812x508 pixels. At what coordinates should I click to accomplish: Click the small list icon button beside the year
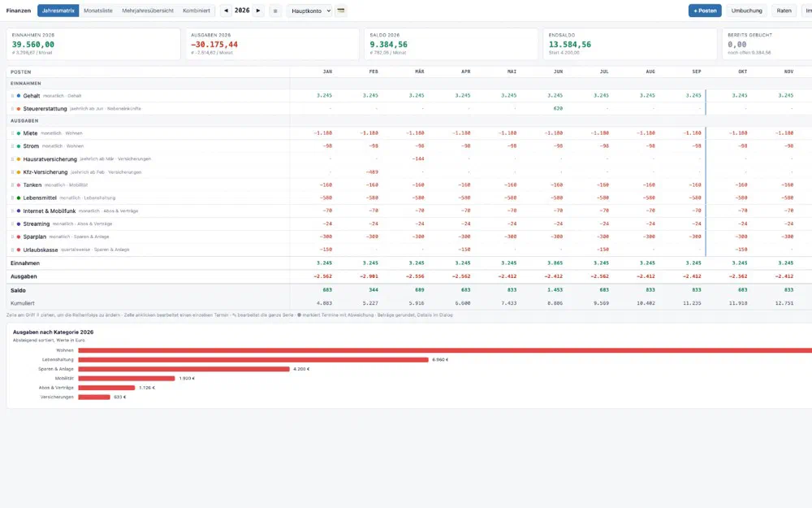pos(275,11)
